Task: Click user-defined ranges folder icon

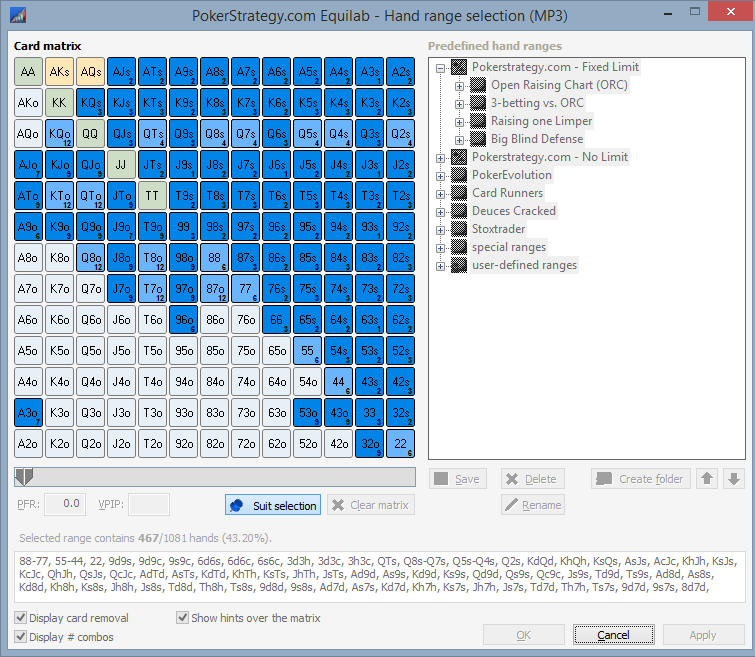Action: 459,265
